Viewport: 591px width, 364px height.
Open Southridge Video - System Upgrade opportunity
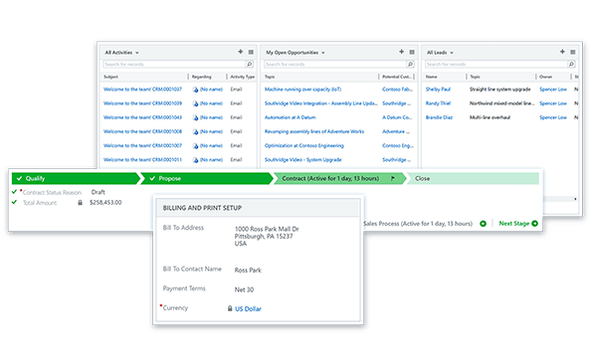303,160
